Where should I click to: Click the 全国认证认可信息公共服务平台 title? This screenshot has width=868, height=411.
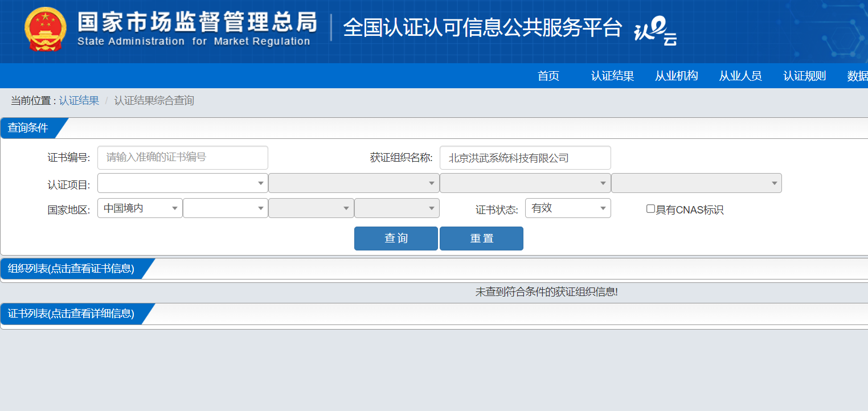coord(482,28)
